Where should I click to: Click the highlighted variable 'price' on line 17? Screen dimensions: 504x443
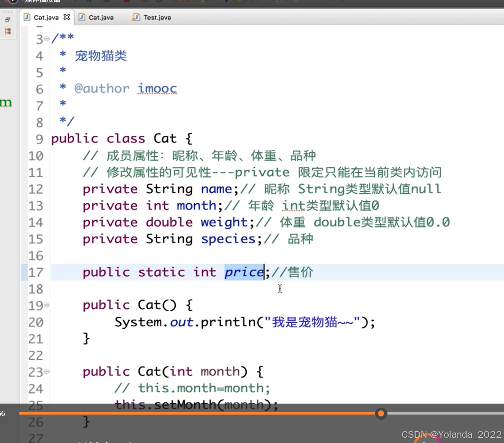point(244,272)
